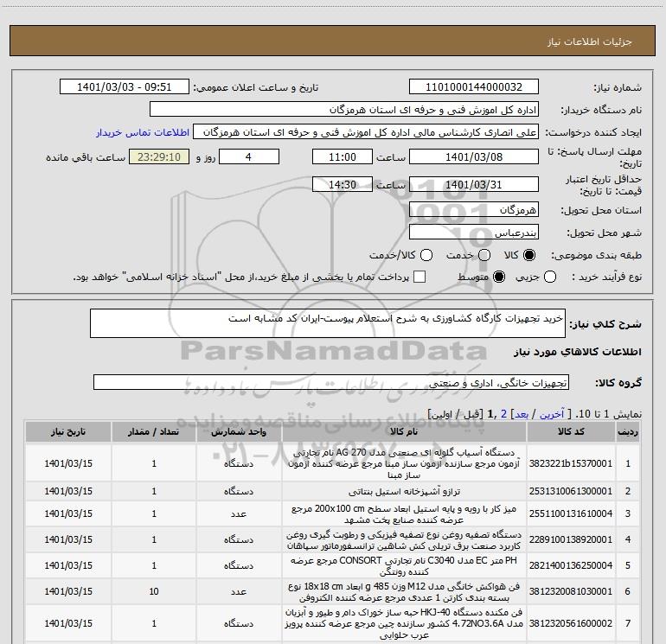Click the remaining time field 23:29:10

pyautogui.click(x=159, y=156)
